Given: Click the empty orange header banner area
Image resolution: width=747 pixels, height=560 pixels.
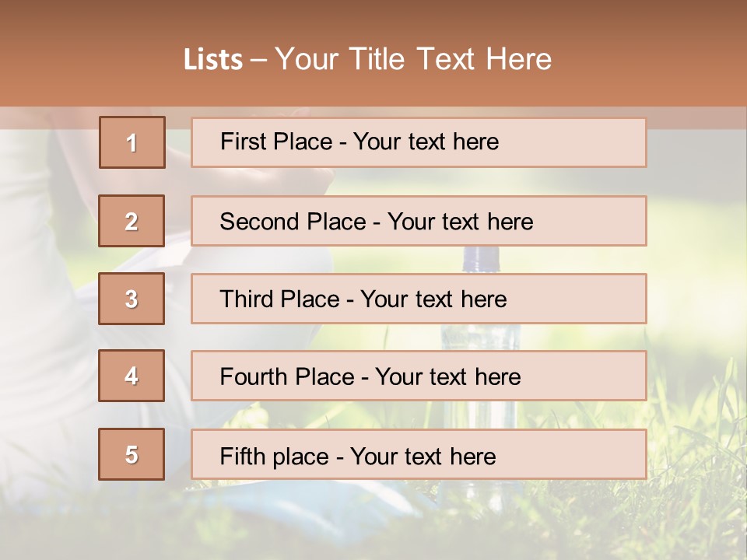Looking at the screenshot, I should pos(661,62).
